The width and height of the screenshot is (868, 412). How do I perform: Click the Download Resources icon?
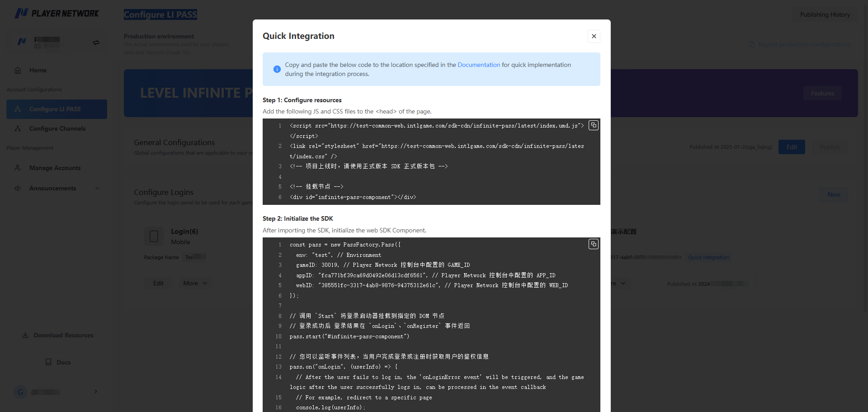point(25,335)
